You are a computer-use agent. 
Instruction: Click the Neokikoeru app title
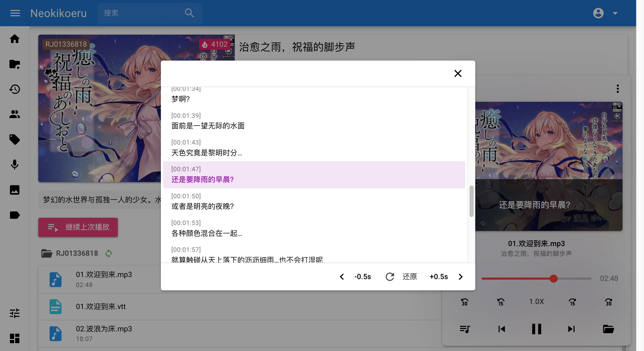(58, 13)
